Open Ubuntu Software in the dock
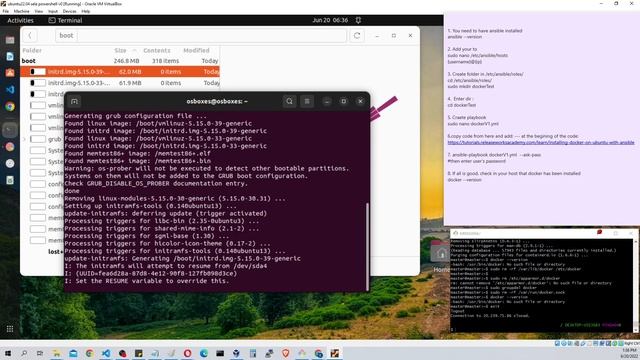Viewport: 640px width, 360px height. (x=10, y=73)
